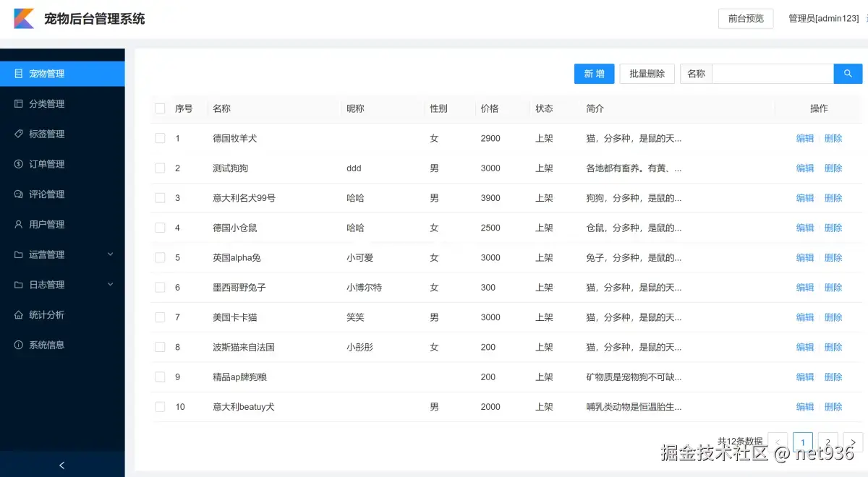The height and width of the screenshot is (477, 868).
Task: Click the app logo beside 宠物后台管理系统
Action: pyautogui.click(x=24, y=18)
